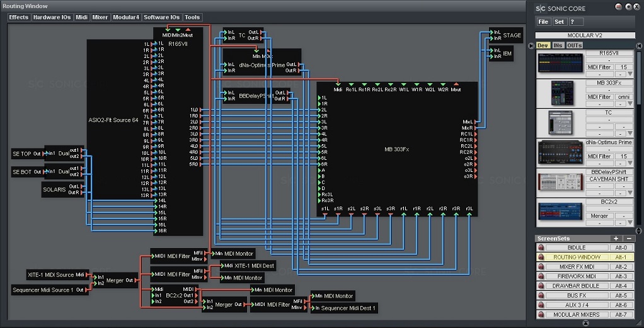Viewport: 644px width, 328px height.
Task: Toggle the lock on the BUS FX screenset
Action: pyautogui.click(x=541, y=296)
